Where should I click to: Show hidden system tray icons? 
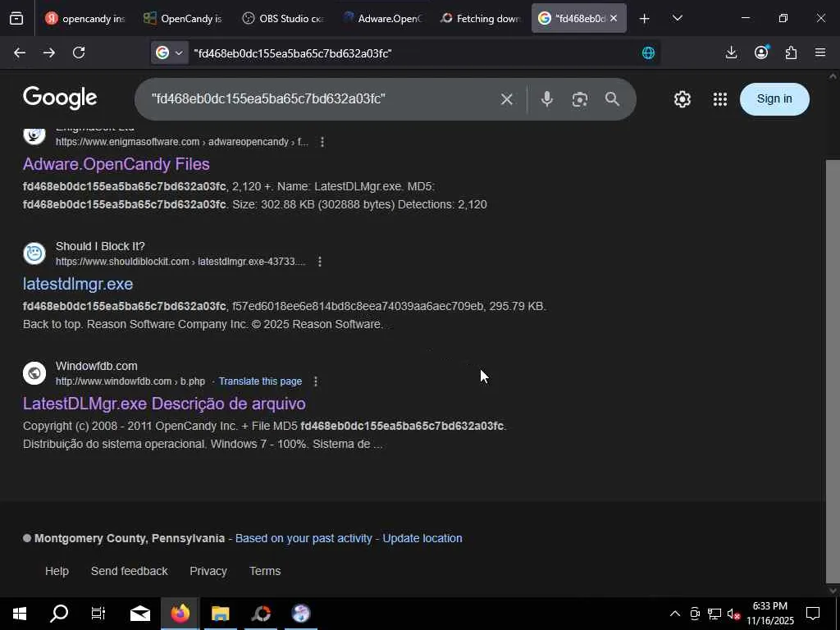point(674,614)
